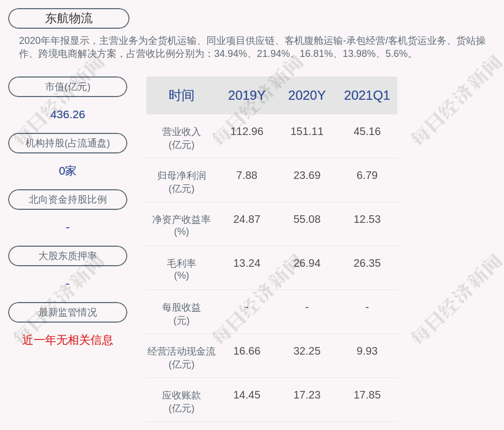Click net profit value 6.79

[367, 175]
